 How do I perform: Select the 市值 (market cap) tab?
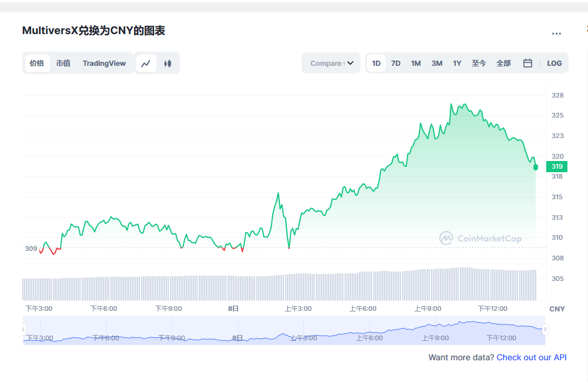point(64,63)
